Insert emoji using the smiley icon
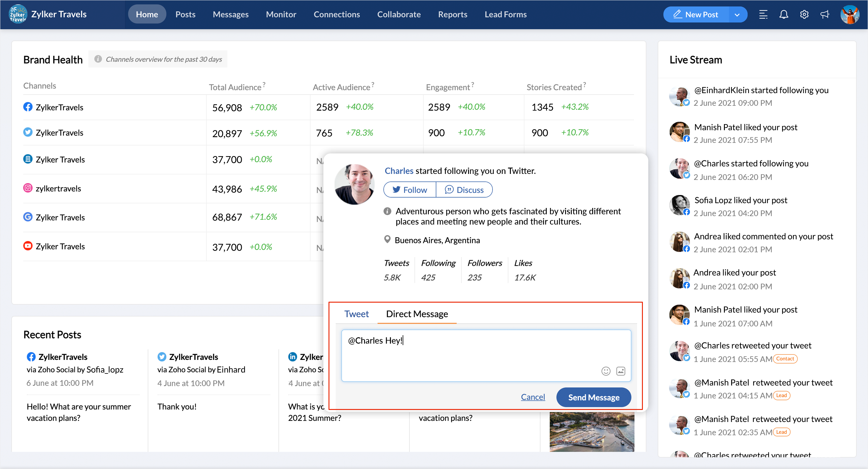The width and height of the screenshot is (868, 469). [605, 371]
